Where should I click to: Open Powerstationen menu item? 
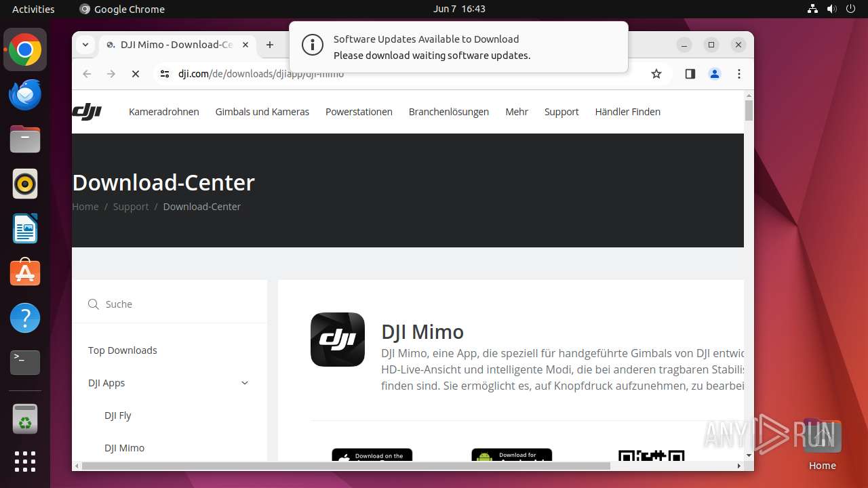tap(359, 112)
